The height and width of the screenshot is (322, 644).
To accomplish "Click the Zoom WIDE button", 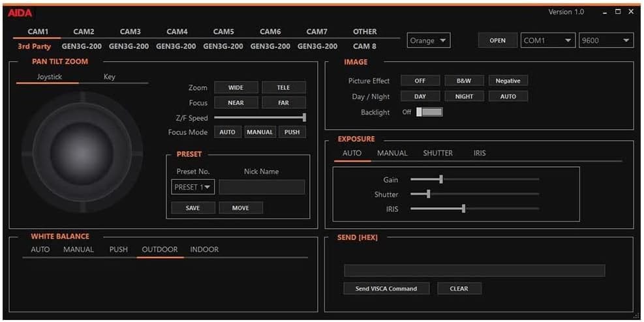I will [236, 87].
